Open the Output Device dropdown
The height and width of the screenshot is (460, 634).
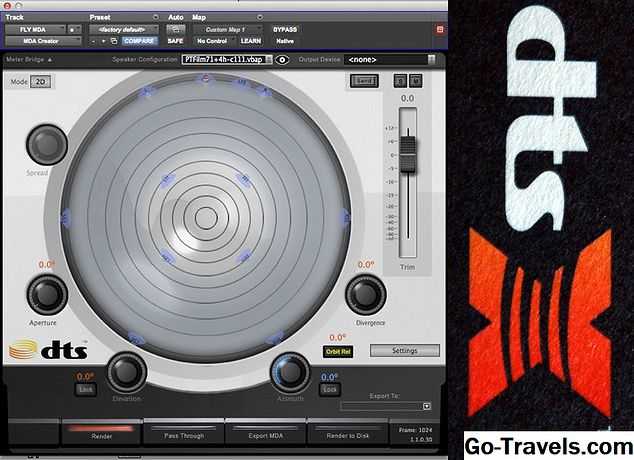[x=390, y=59]
